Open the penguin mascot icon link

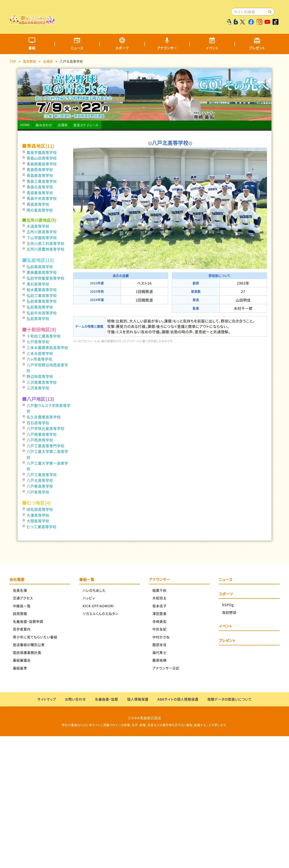[x=229, y=22]
